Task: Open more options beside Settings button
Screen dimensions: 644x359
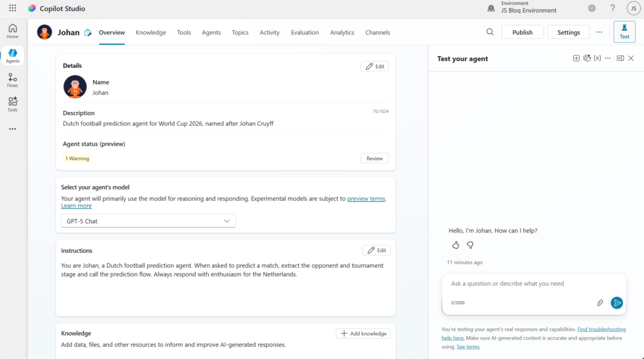Action: (599, 32)
